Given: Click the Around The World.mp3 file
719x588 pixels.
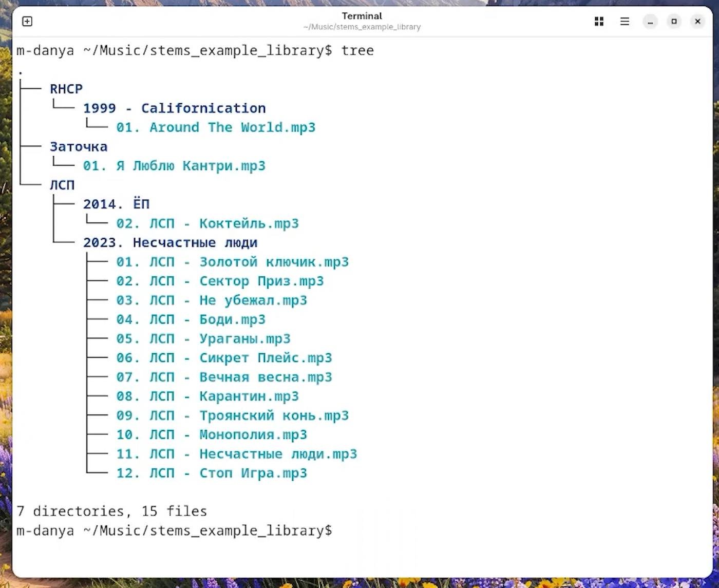Looking at the screenshot, I should pyautogui.click(x=216, y=127).
